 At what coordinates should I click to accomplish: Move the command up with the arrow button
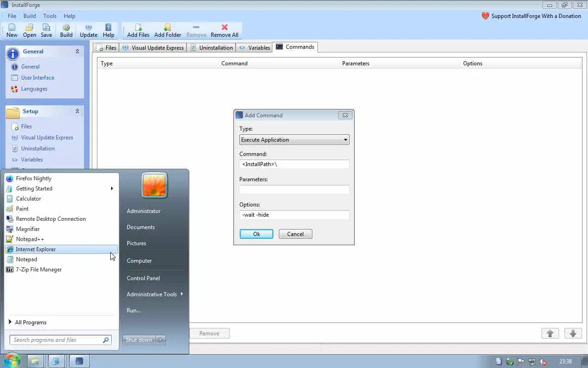[x=550, y=333]
